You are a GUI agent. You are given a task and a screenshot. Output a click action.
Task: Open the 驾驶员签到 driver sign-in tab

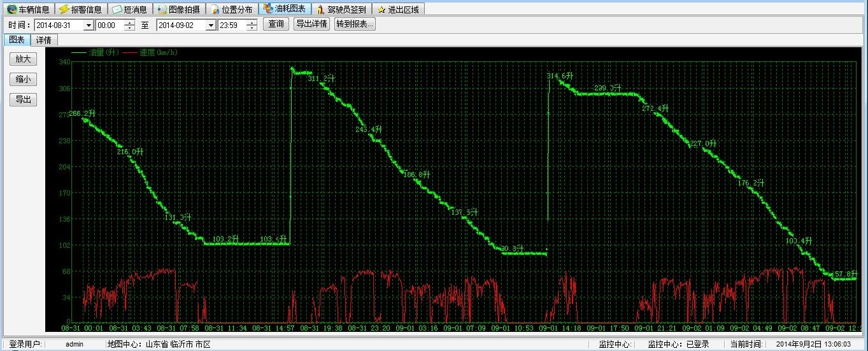pos(341,10)
